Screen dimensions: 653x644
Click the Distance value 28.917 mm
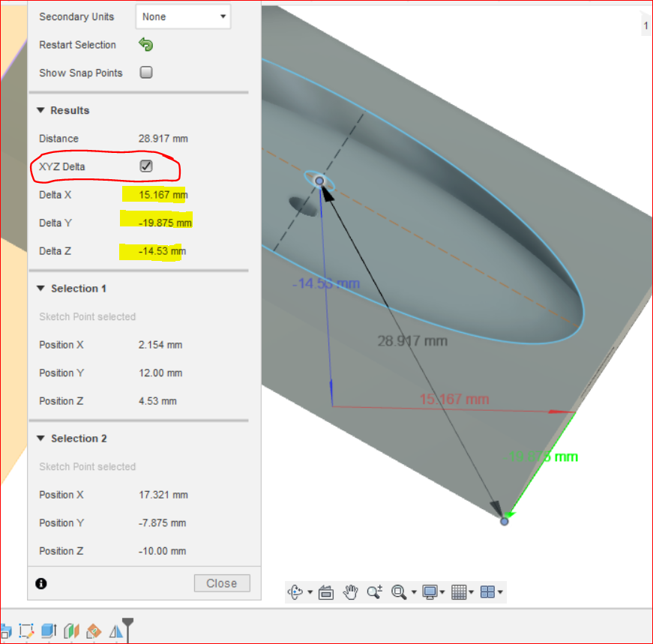163,138
